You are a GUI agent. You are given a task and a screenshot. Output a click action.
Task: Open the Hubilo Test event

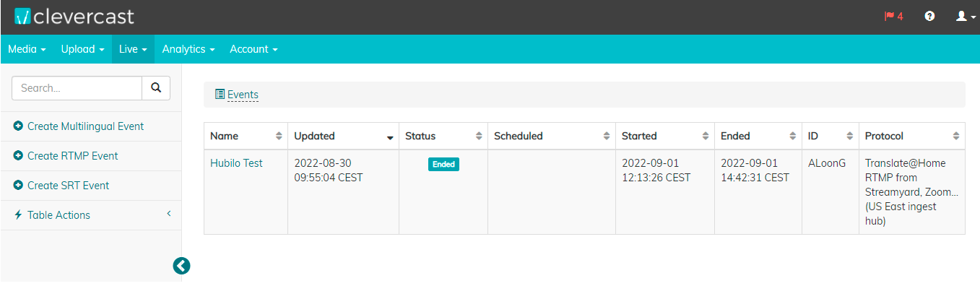click(236, 163)
